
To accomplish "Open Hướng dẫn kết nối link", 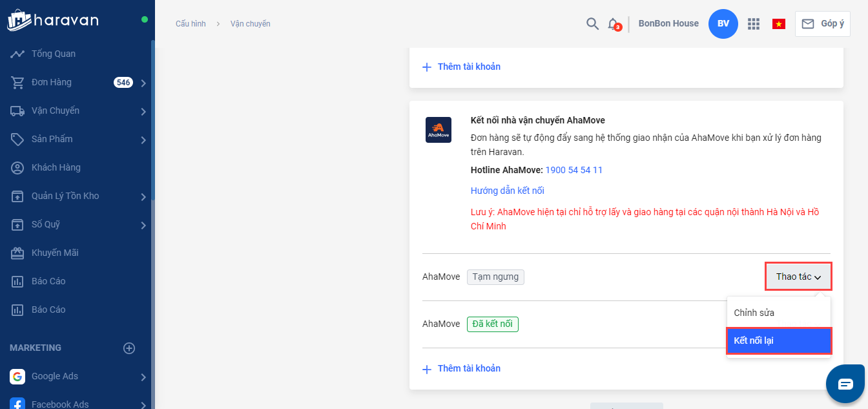I will coord(508,191).
